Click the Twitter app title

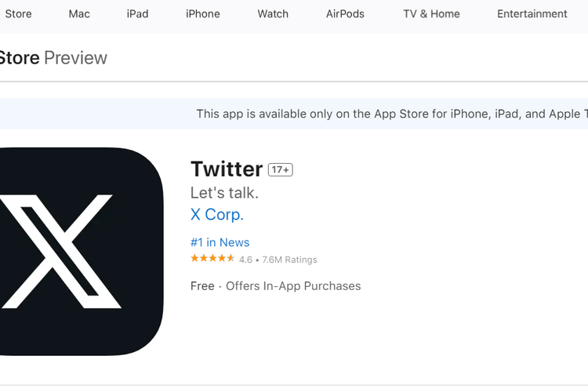pyautogui.click(x=227, y=169)
